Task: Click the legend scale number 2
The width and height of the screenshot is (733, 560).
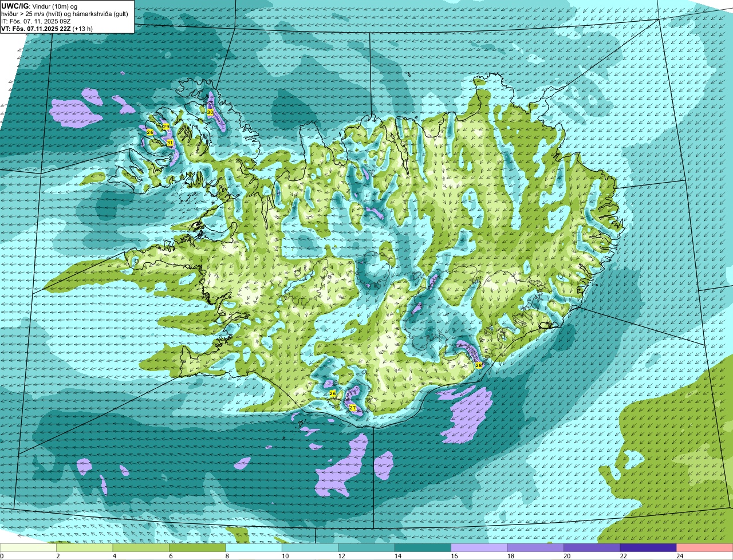Action: 58,556
